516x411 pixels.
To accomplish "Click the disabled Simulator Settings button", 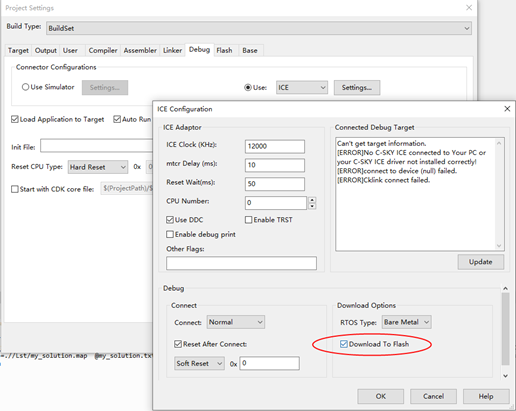I will (x=105, y=88).
